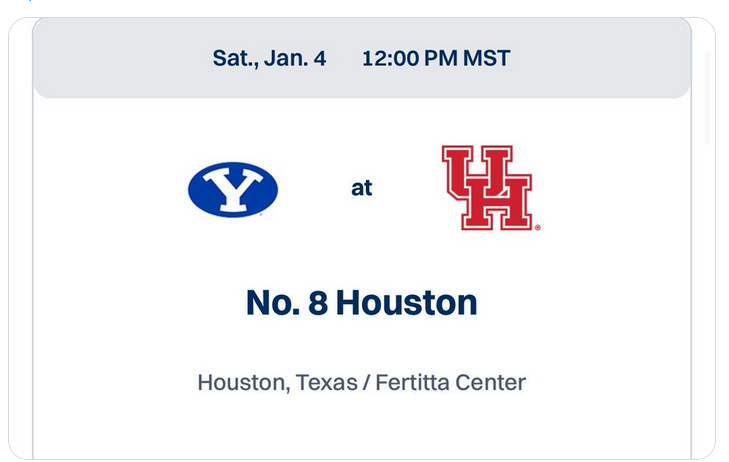729x462 pixels.
Task: Click the gray header bar of the card
Action: coord(362,58)
